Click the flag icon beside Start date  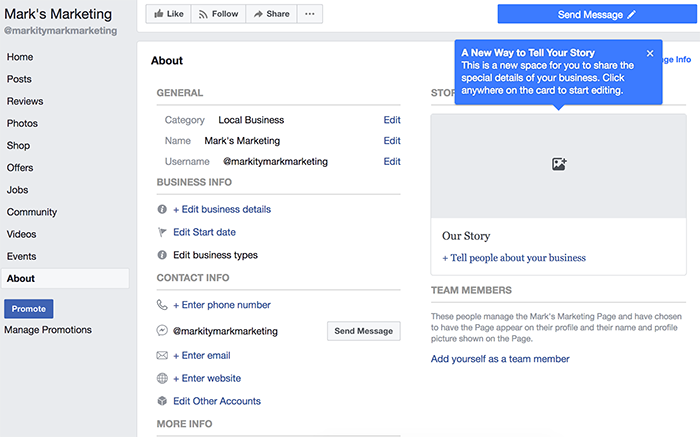(162, 232)
